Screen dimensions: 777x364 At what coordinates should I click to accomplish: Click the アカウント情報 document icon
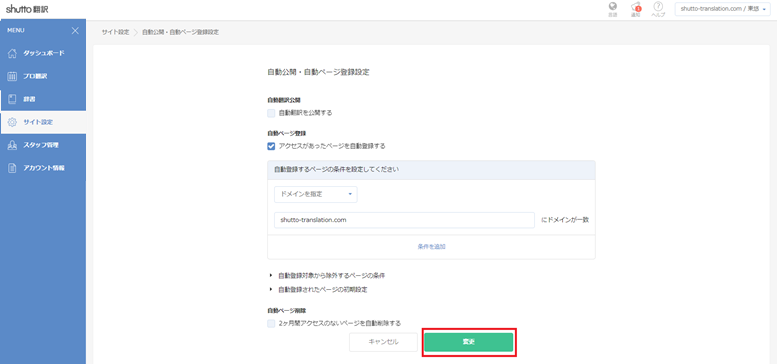click(x=13, y=168)
